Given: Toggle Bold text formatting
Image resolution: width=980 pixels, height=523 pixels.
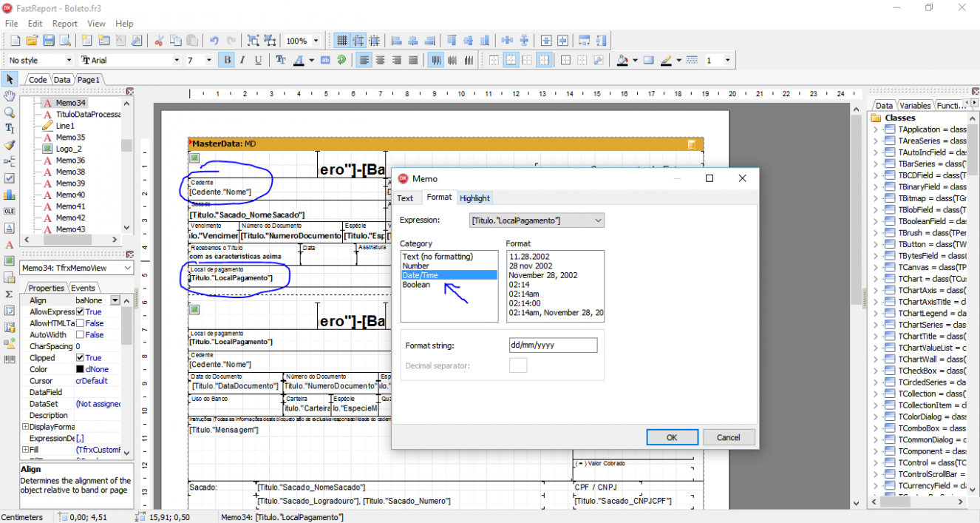Looking at the screenshot, I should click(228, 60).
